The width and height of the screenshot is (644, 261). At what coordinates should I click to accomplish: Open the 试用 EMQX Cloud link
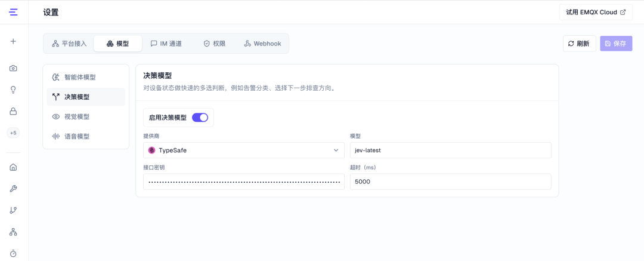pyautogui.click(x=596, y=13)
